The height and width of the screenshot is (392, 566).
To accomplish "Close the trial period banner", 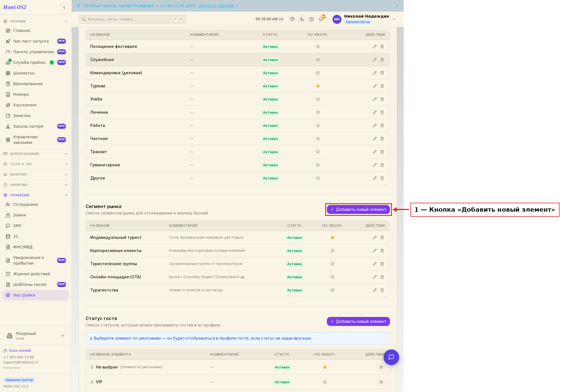I will (x=397, y=6).
